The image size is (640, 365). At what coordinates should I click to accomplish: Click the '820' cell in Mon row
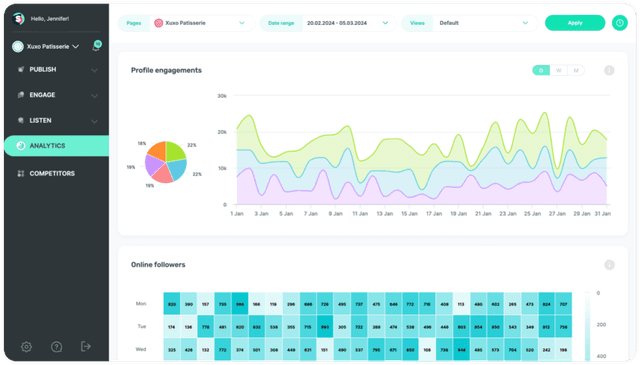172,304
